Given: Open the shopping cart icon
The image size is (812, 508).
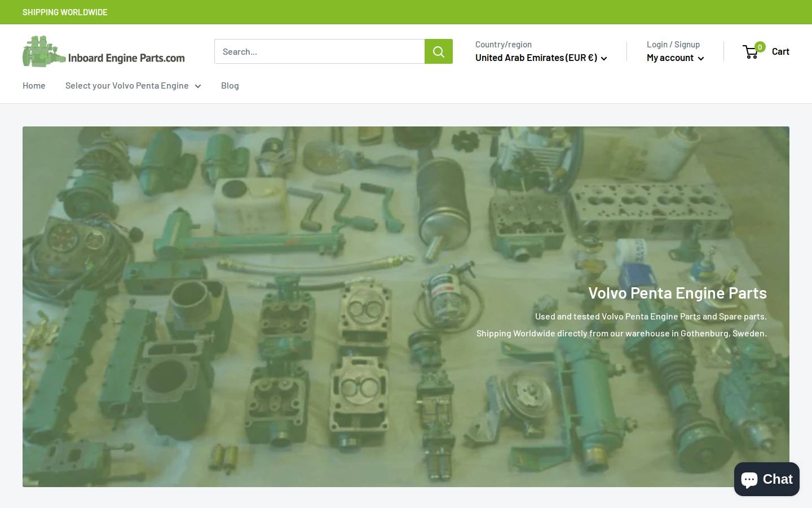Looking at the screenshot, I should [751, 52].
